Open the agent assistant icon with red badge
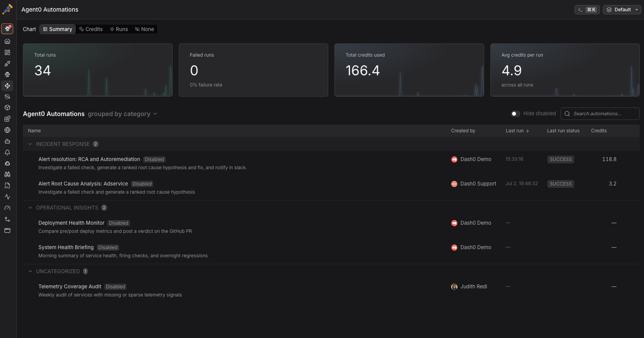The width and height of the screenshot is (644, 338). pos(7,29)
